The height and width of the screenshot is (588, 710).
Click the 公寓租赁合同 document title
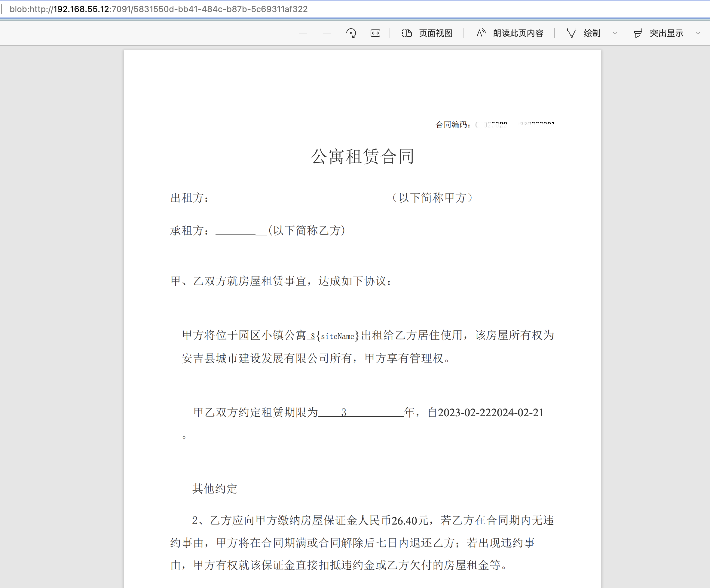coord(363,157)
